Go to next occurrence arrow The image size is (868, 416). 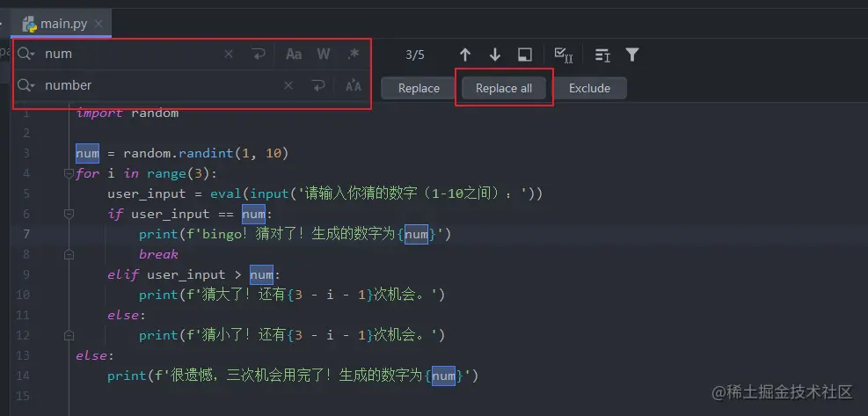(495, 55)
